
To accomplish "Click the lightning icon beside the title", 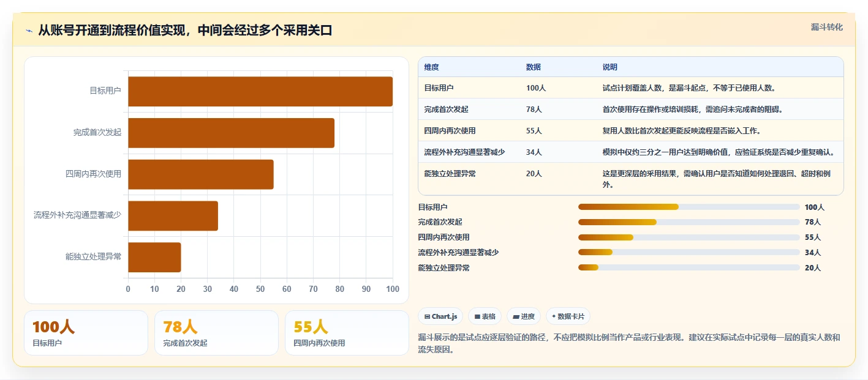I will pos(29,31).
